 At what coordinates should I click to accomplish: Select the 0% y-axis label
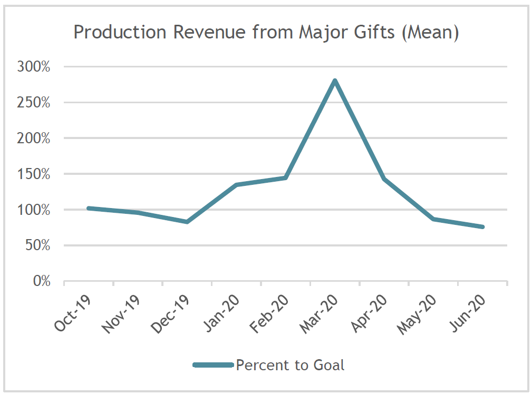coord(42,281)
